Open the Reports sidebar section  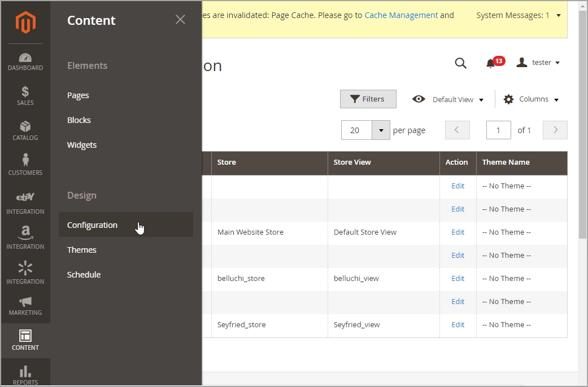[25, 375]
